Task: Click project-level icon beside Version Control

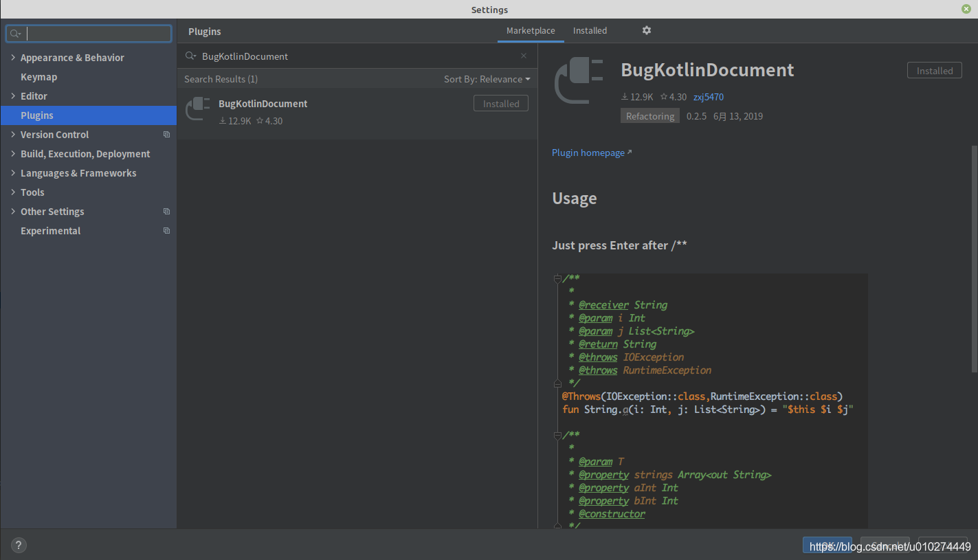Action: [166, 135]
